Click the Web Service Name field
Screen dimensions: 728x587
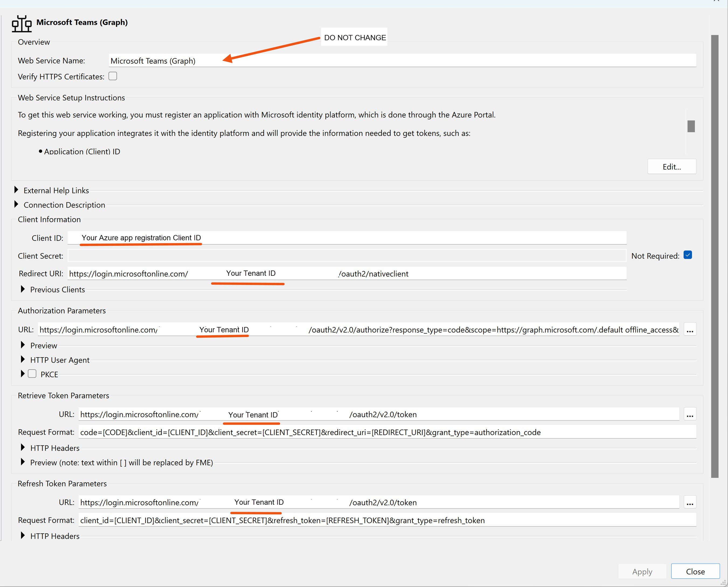coord(402,60)
